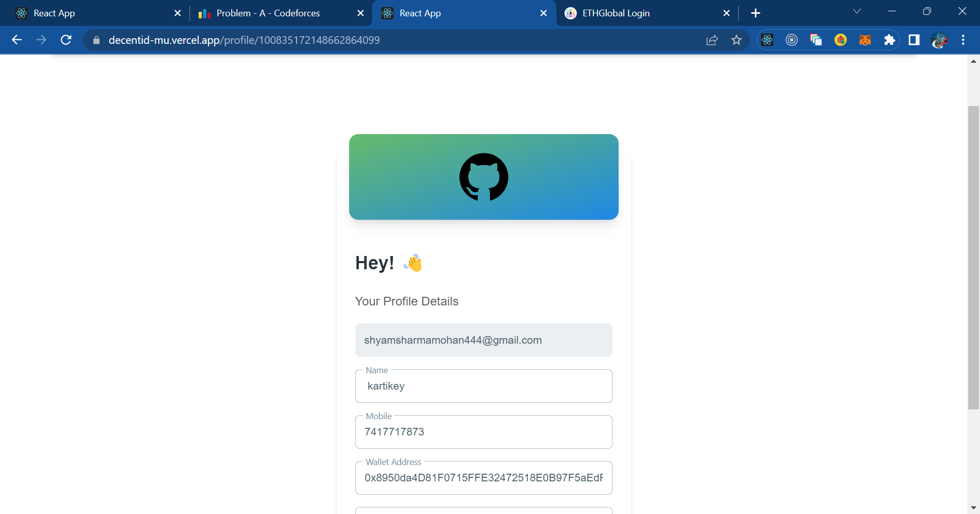This screenshot has height=514, width=980.
Task: Reload the current page
Action: point(66,40)
